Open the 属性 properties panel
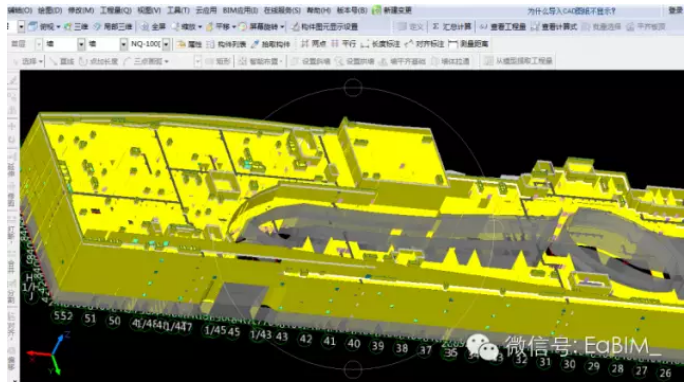 pos(189,44)
